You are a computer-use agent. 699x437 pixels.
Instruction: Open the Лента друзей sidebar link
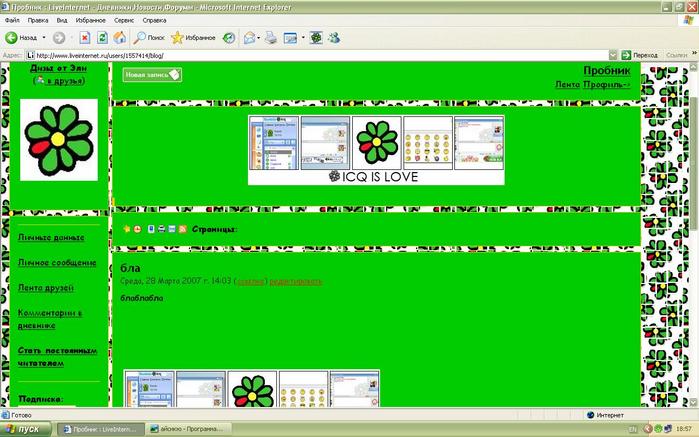[x=45, y=288]
